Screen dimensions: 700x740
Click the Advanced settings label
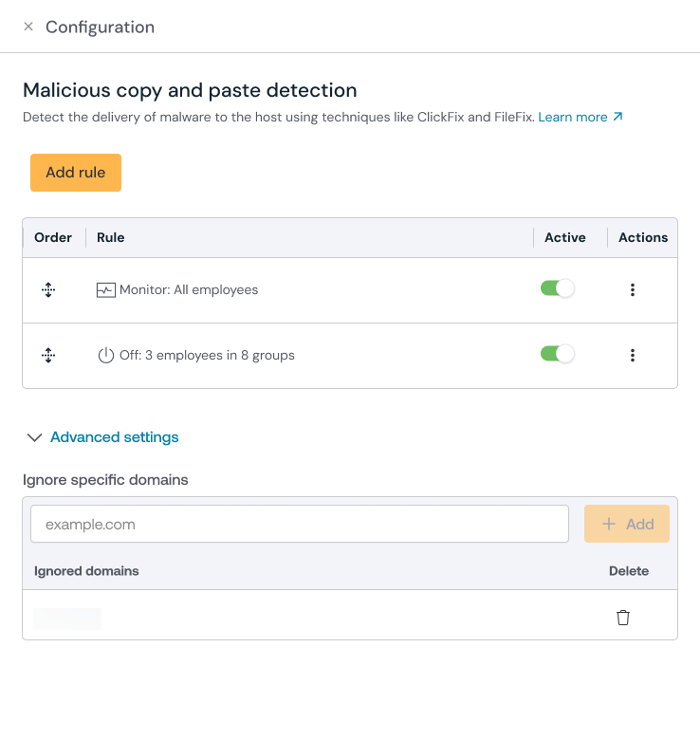click(x=115, y=437)
